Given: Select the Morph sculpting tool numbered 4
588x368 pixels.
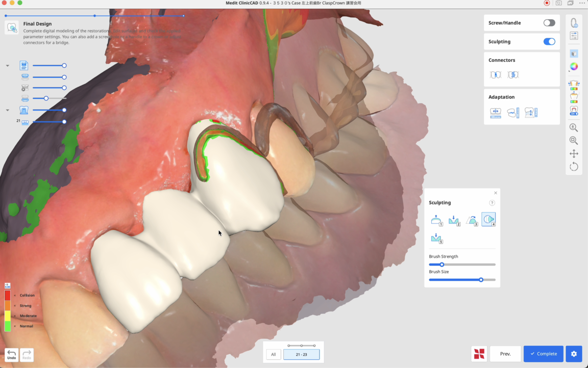Looking at the screenshot, I should click(489, 219).
